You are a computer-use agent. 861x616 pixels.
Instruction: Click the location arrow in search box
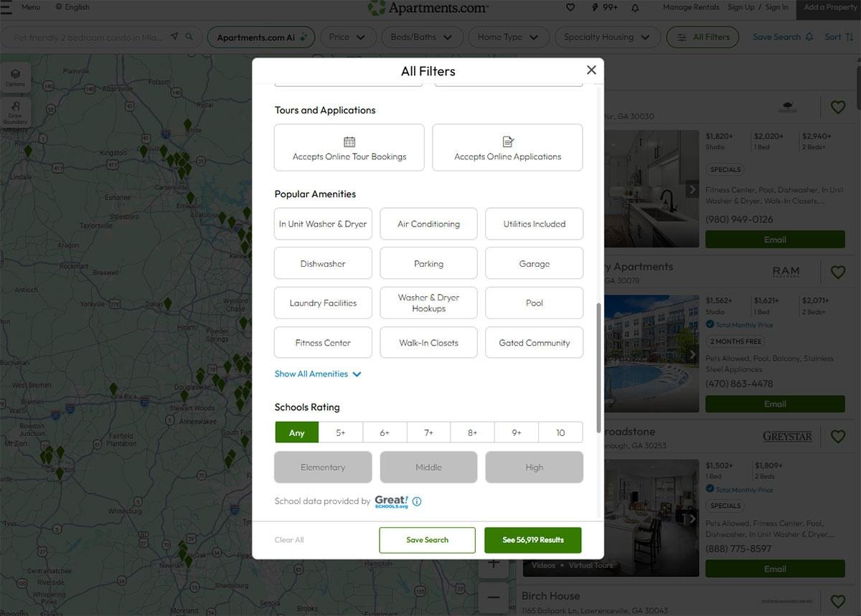tap(174, 37)
